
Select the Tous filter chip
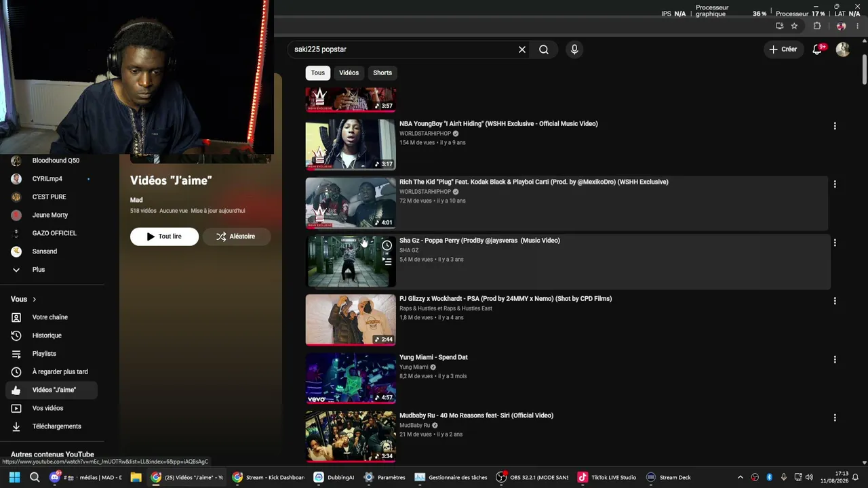(318, 73)
